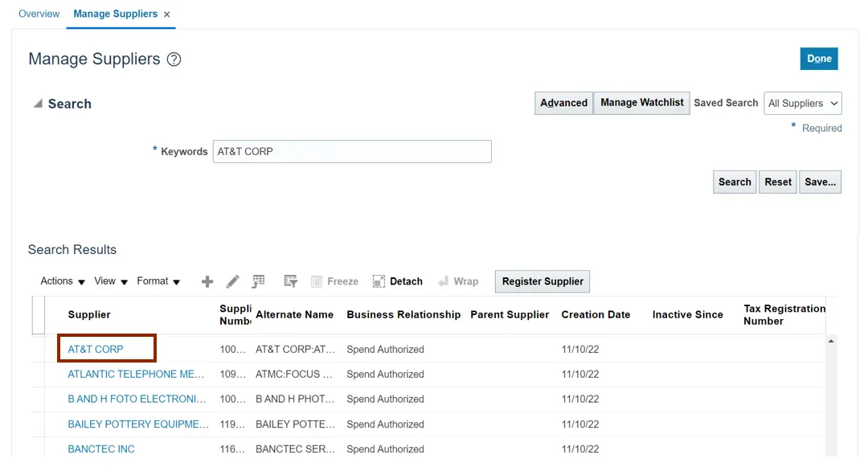
Task: Click the Export to Excel icon
Action: tap(258, 281)
